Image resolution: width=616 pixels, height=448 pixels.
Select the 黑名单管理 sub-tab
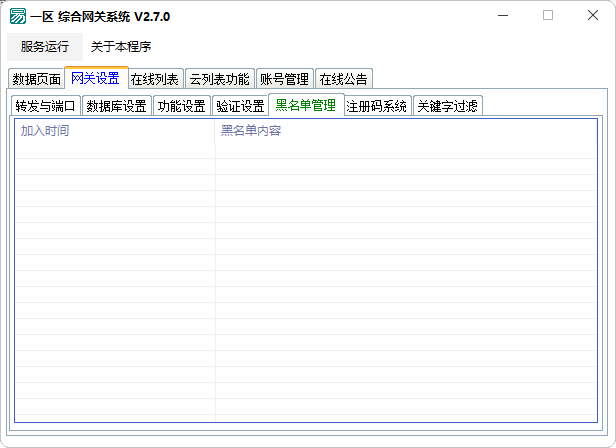tap(306, 105)
